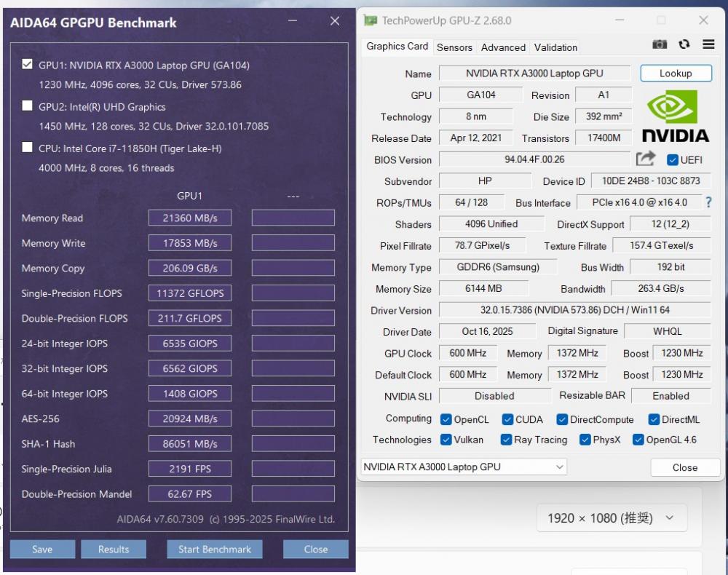Click the Bus Interface question mark icon
728x575 pixels.
coord(708,202)
